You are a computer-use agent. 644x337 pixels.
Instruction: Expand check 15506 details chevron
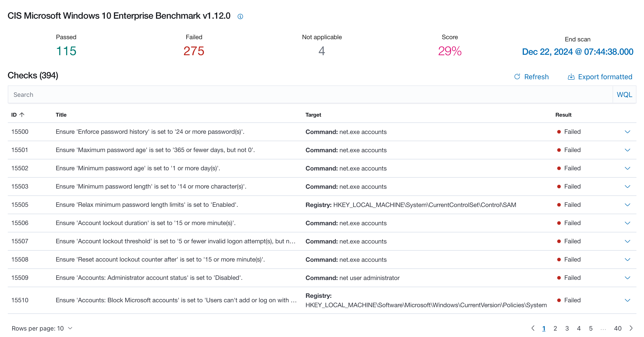click(627, 223)
